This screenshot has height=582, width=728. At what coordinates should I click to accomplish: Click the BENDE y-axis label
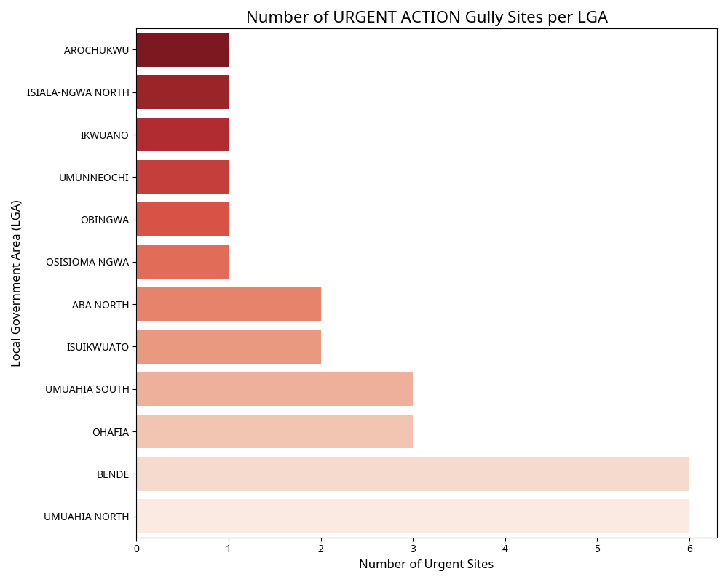113,474
